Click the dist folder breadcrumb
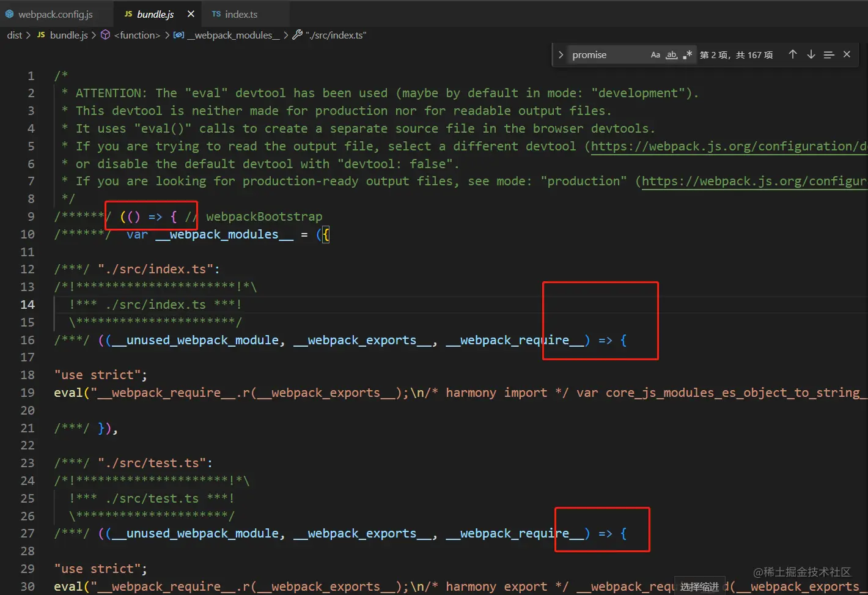Viewport: 868px width, 595px height. pyautogui.click(x=15, y=35)
